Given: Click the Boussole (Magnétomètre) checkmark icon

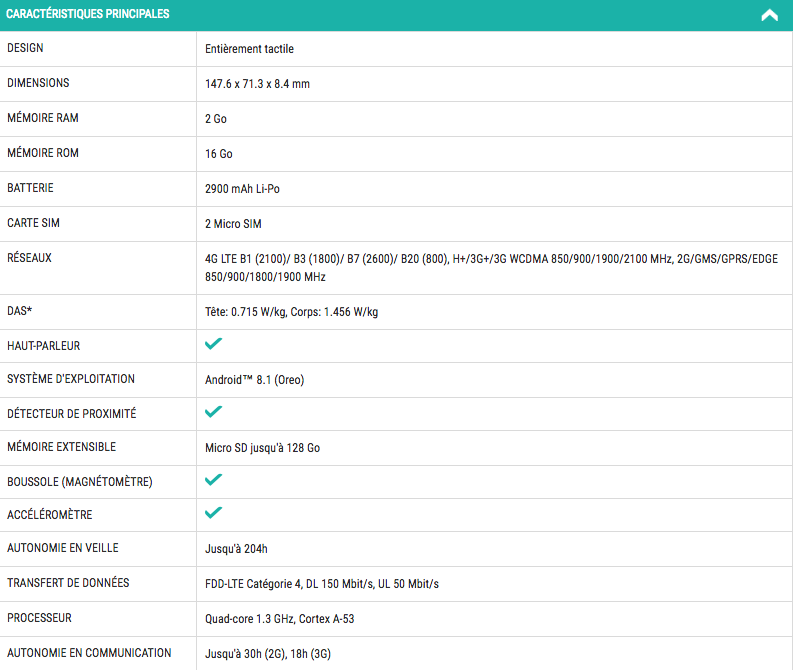Looking at the screenshot, I should pos(213,480).
